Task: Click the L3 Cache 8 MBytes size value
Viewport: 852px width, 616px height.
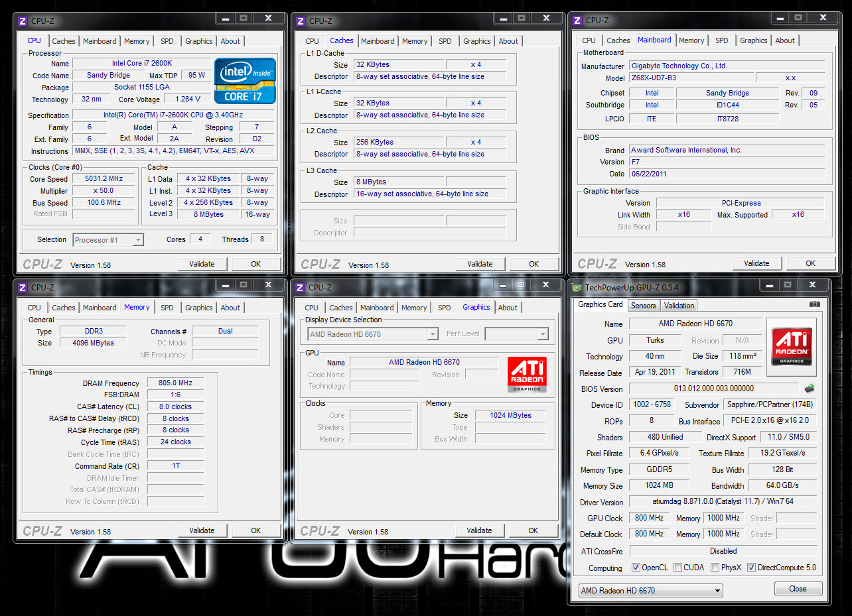Action: click(x=399, y=182)
